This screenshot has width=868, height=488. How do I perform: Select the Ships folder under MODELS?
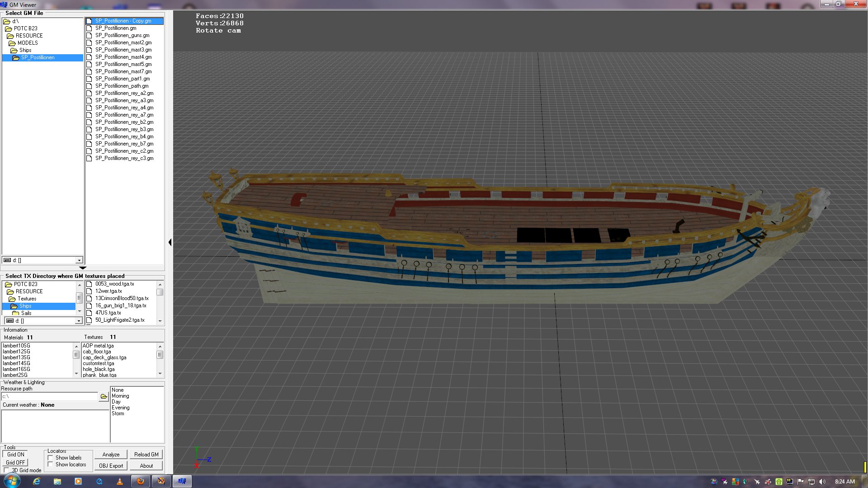[x=25, y=50]
